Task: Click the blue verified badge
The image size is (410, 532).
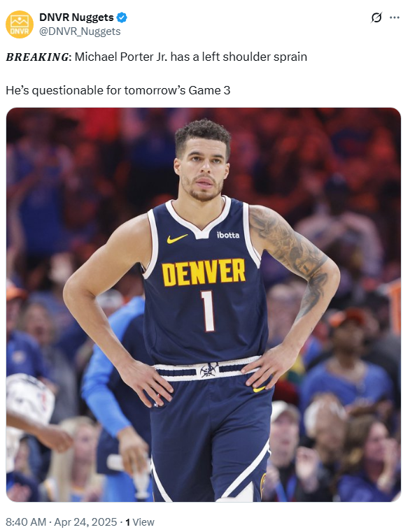Action: click(x=122, y=17)
